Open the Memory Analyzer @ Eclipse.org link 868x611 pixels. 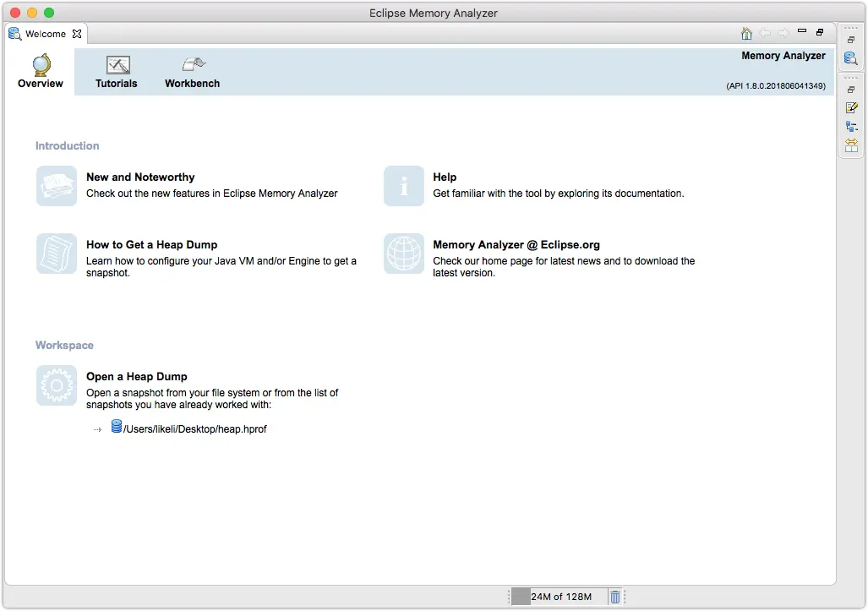click(x=516, y=244)
